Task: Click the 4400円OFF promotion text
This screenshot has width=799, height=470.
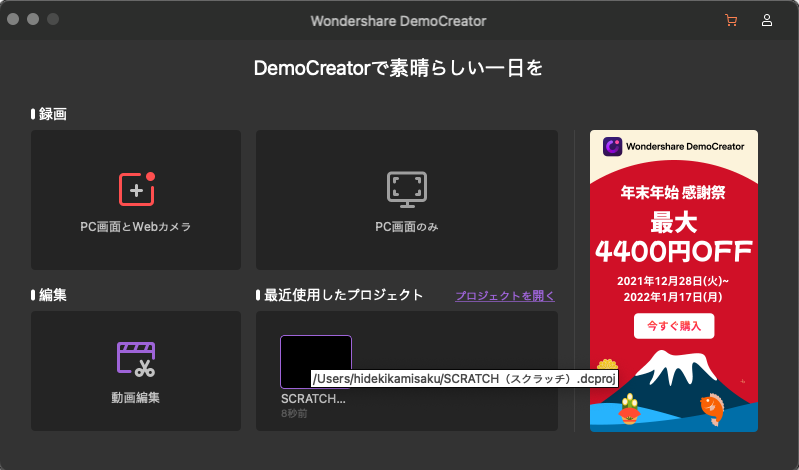Action: tap(674, 251)
